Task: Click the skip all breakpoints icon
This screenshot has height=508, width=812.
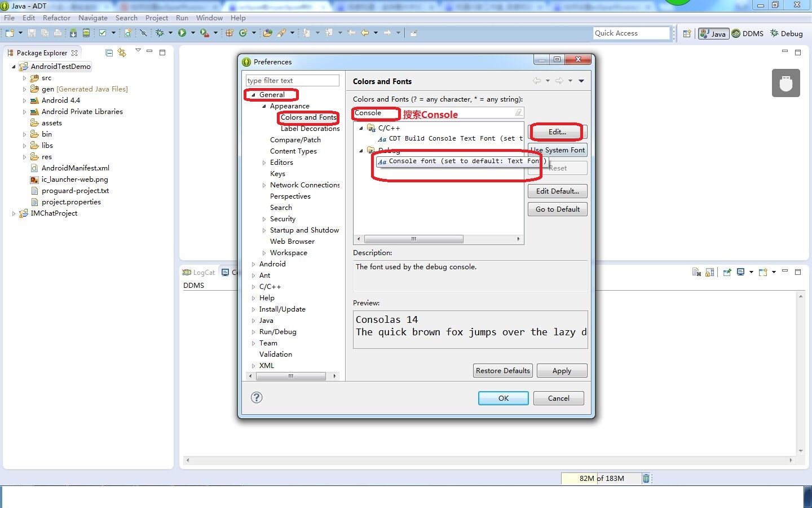Action: pyautogui.click(x=143, y=33)
